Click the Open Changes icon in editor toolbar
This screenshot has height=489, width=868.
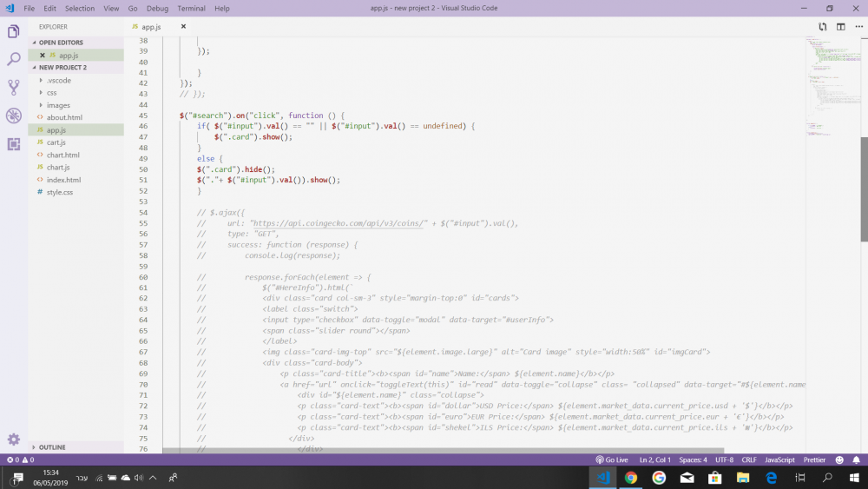tap(823, 27)
